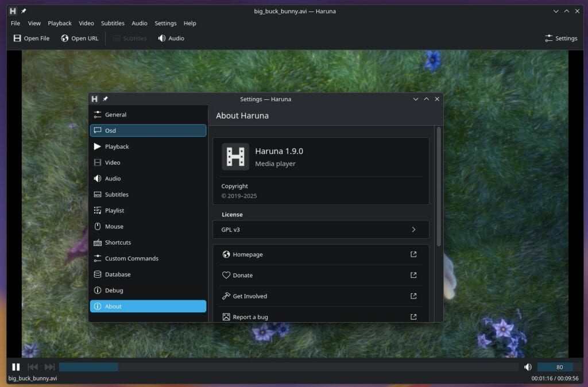Click on the video seek bar
588x387 pixels.
[288, 367]
